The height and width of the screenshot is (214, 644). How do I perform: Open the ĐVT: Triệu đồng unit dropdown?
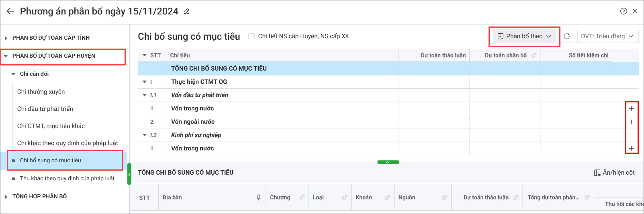pos(607,37)
